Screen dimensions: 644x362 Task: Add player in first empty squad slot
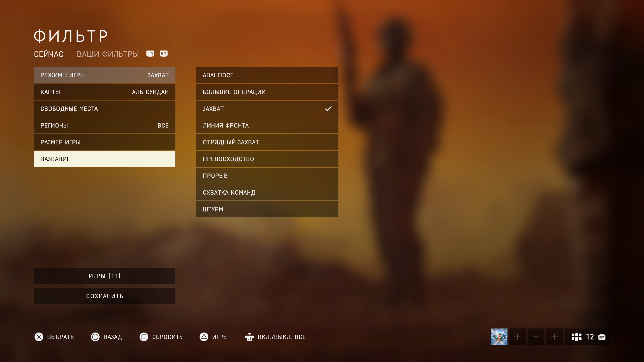(518, 337)
